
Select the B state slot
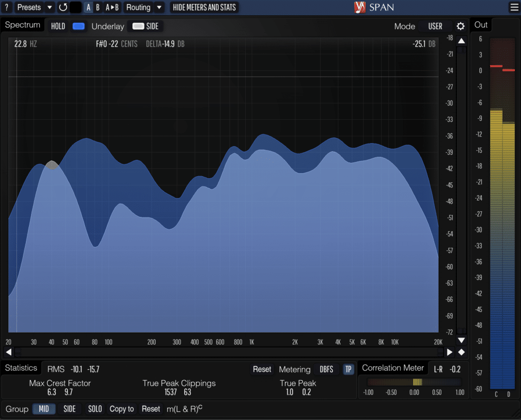(98, 7)
